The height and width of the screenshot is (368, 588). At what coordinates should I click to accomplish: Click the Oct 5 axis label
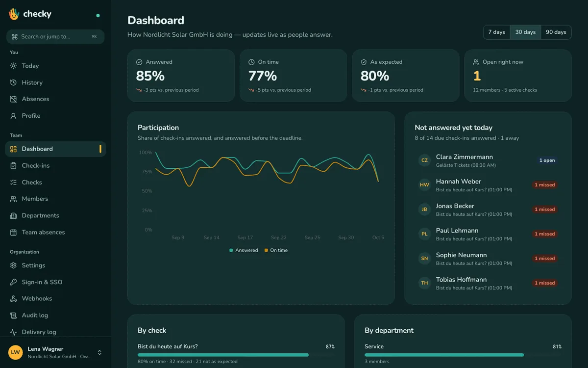[378, 237]
